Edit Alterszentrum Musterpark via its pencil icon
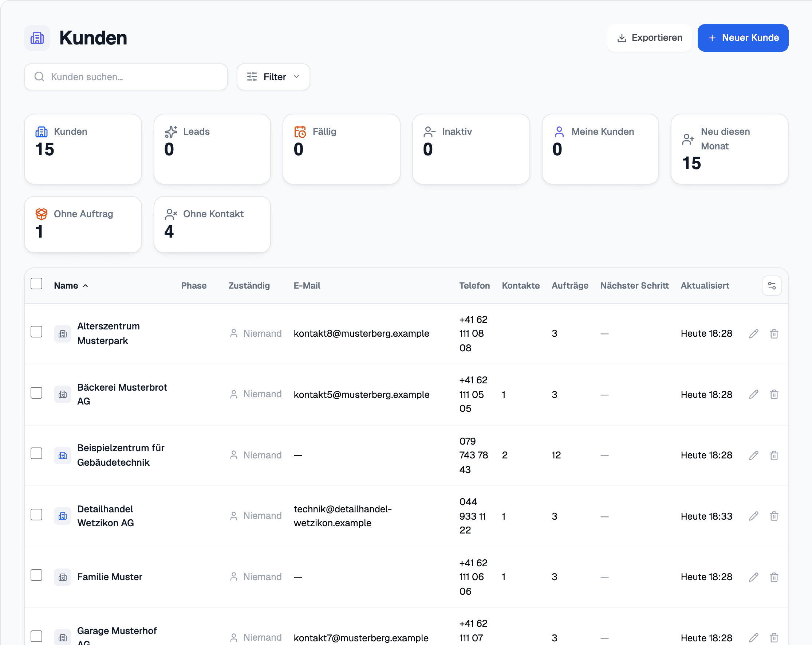 pyautogui.click(x=754, y=334)
